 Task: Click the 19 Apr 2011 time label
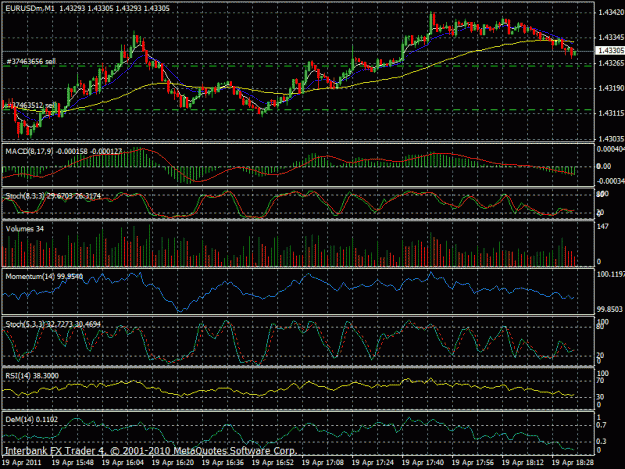(x=22, y=463)
